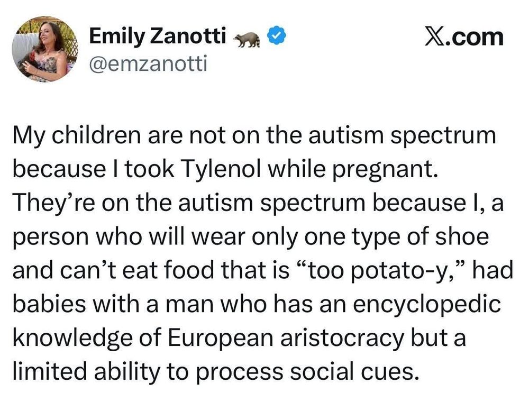Click the blue verified checkmark badge
529x420 pixels.
(276, 36)
